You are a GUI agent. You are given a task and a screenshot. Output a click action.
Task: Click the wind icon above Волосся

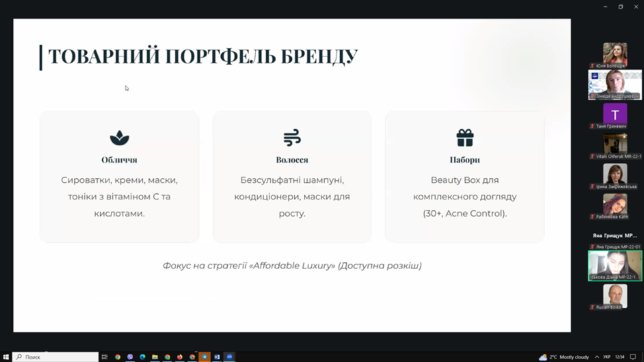(292, 137)
